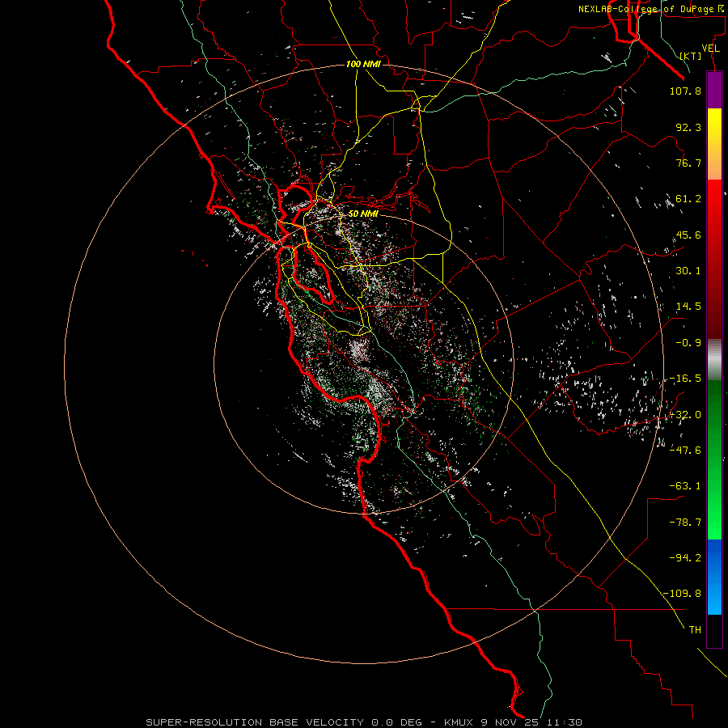Click the -94.2 velocity scale value

pyautogui.click(x=685, y=557)
